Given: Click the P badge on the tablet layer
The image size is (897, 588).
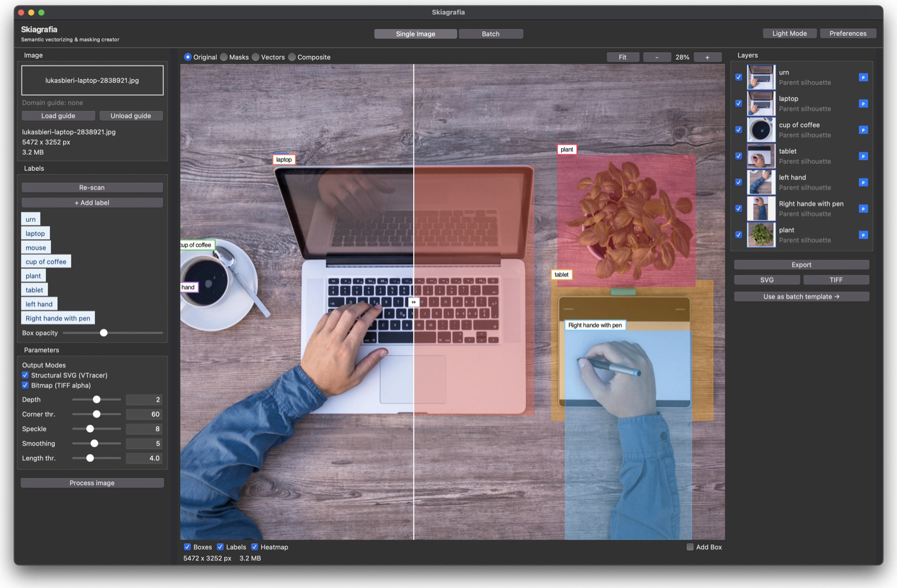Looking at the screenshot, I should click(x=862, y=156).
